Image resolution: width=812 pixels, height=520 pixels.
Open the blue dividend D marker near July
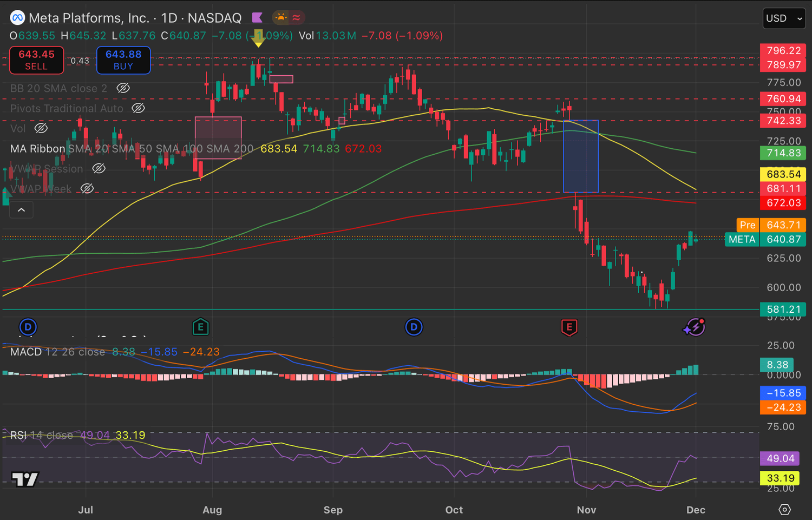(x=28, y=327)
